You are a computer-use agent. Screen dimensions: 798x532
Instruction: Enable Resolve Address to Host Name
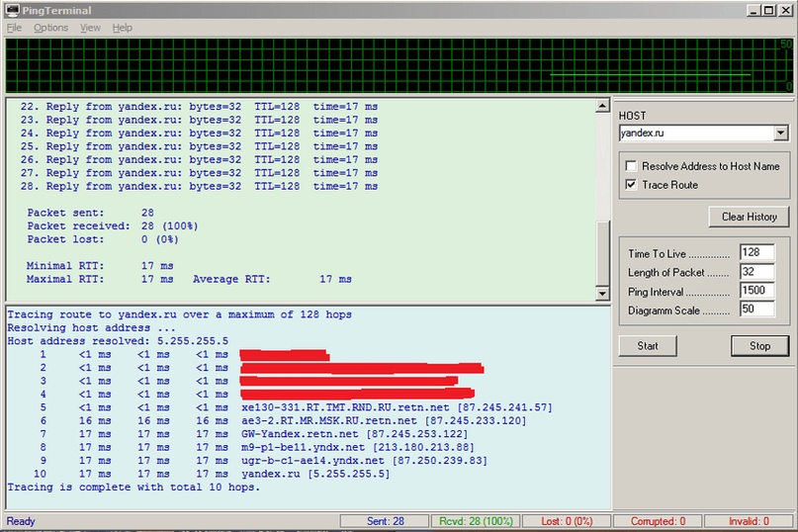pyautogui.click(x=632, y=166)
